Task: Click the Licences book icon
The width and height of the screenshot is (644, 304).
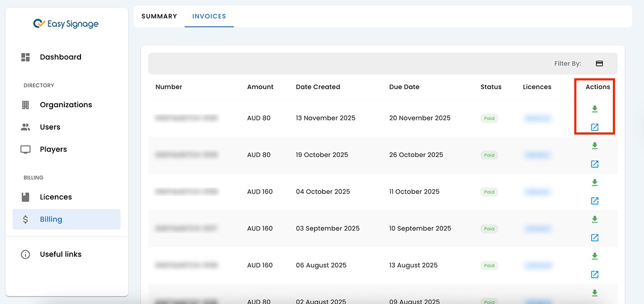Action: 25,197
